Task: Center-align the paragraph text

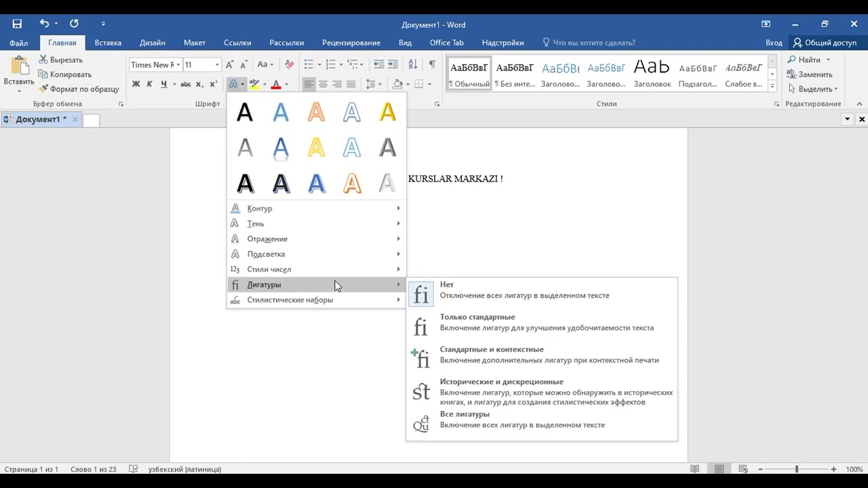Action: [323, 84]
